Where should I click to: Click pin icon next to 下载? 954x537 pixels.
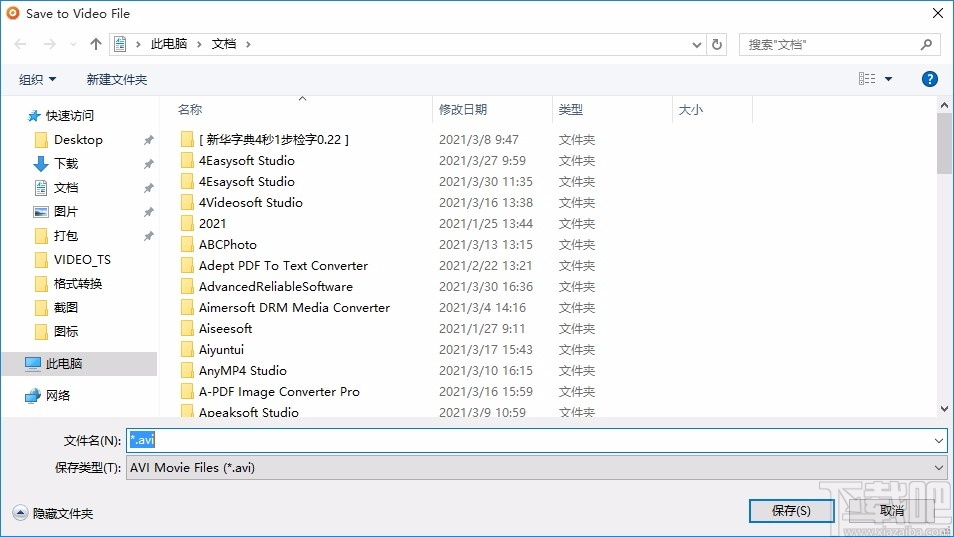(x=148, y=164)
